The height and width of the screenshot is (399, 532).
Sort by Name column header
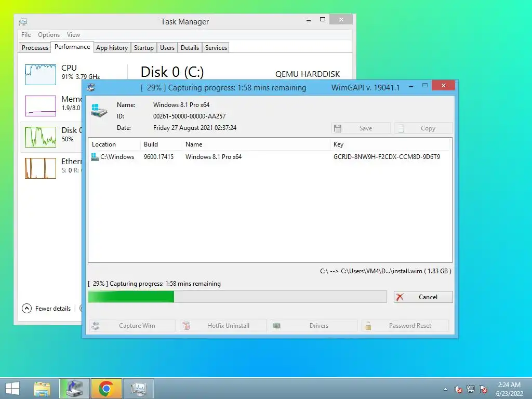[256, 144]
